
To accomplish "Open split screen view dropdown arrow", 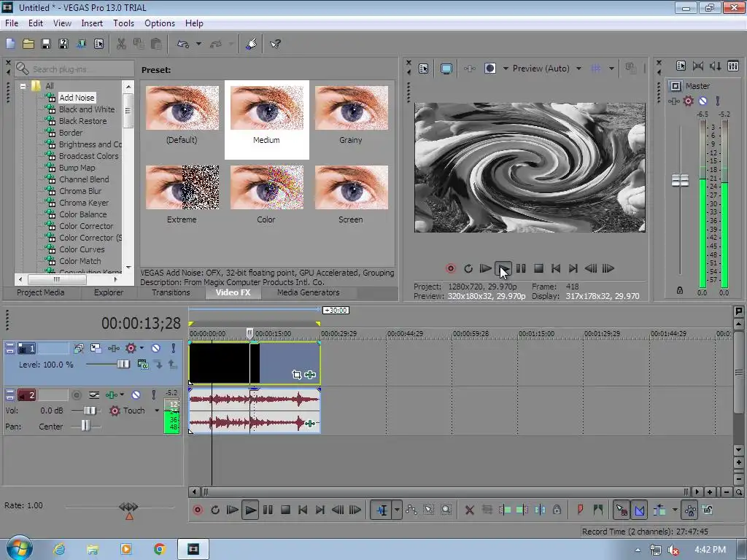I will [506, 69].
